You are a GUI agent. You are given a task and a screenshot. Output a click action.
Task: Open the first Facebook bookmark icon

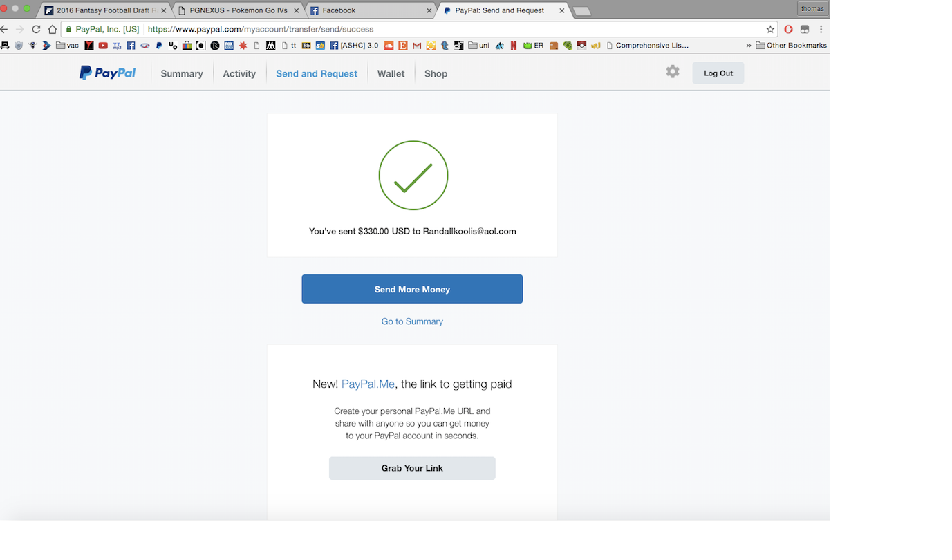pos(131,46)
